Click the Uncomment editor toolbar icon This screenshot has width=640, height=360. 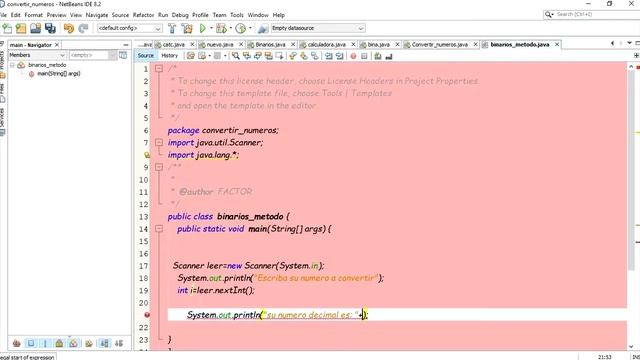(389, 56)
